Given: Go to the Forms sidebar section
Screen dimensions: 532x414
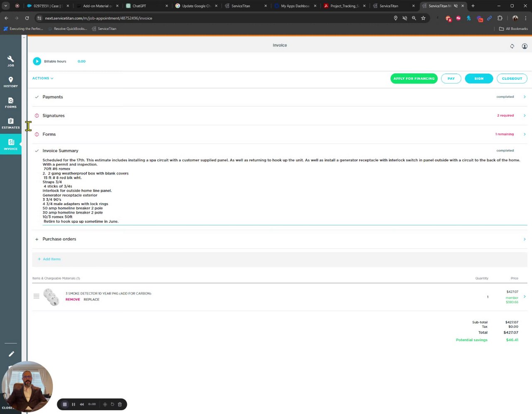Looking at the screenshot, I should (x=11, y=103).
